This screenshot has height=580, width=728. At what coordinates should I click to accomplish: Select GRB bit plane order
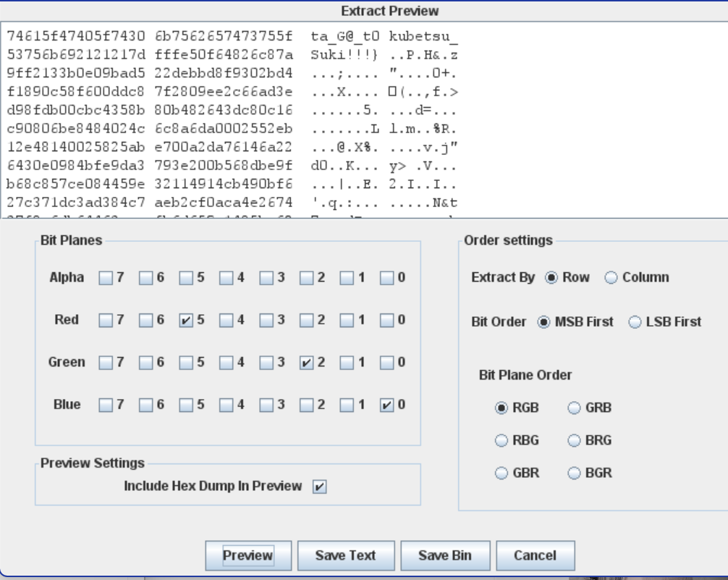[575, 408]
